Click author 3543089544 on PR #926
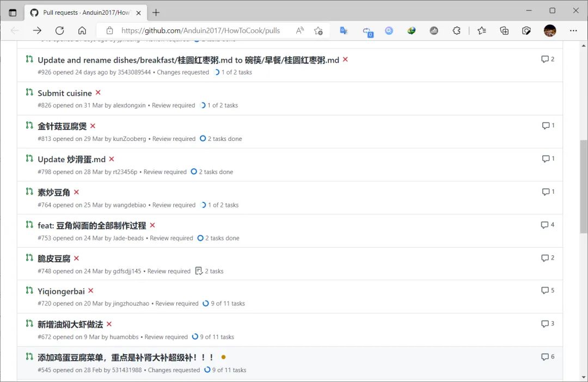Viewport: 588px width, 382px height. point(134,72)
